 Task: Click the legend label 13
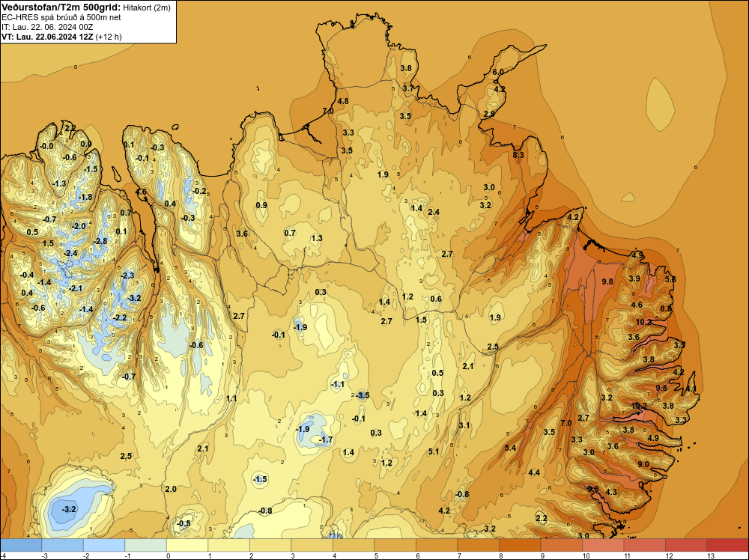click(x=710, y=556)
